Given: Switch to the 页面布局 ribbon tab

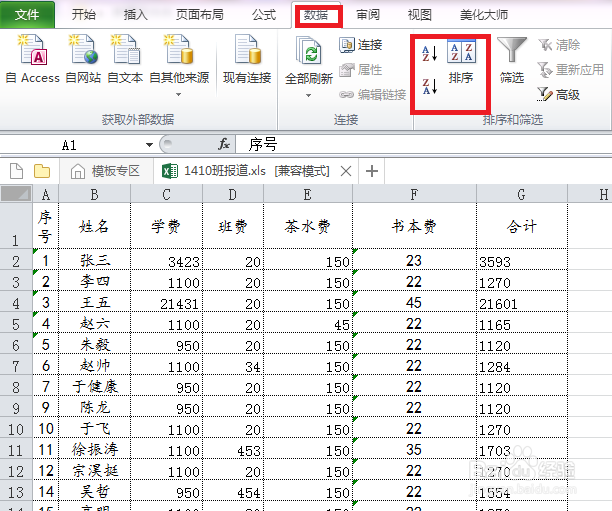Looking at the screenshot, I should [x=199, y=15].
